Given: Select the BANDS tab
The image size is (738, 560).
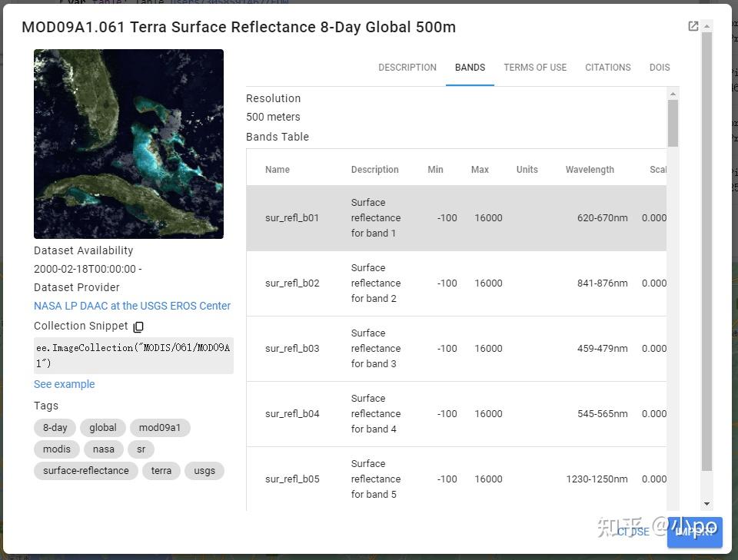Looking at the screenshot, I should 470,68.
